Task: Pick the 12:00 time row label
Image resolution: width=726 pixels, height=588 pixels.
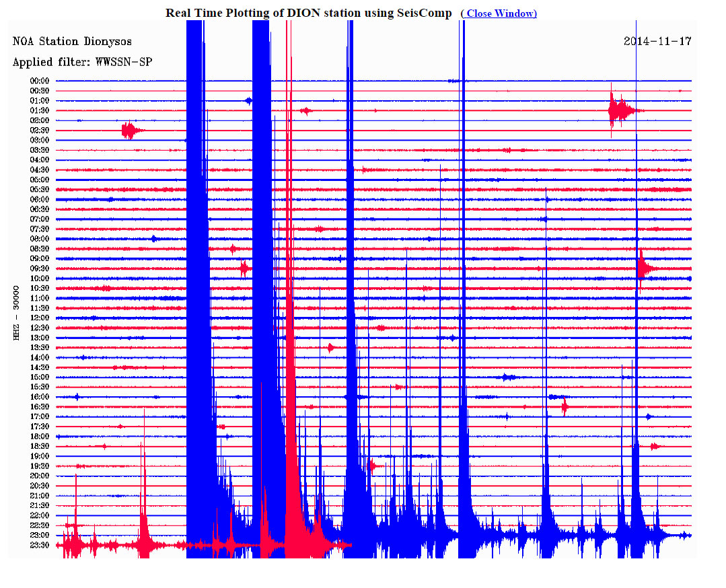Action: click(x=39, y=318)
